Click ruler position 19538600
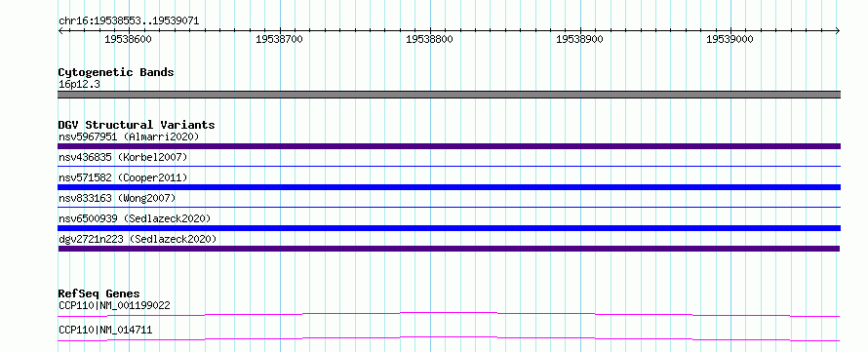The width and height of the screenshot is (868, 352). pos(128,39)
